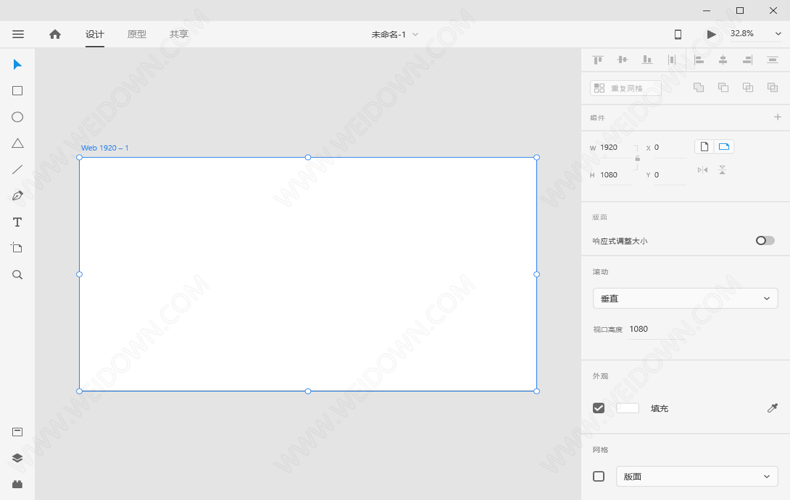Click the viewport height field 1080
The height and width of the screenshot is (500, 790).
coord(657,329)
